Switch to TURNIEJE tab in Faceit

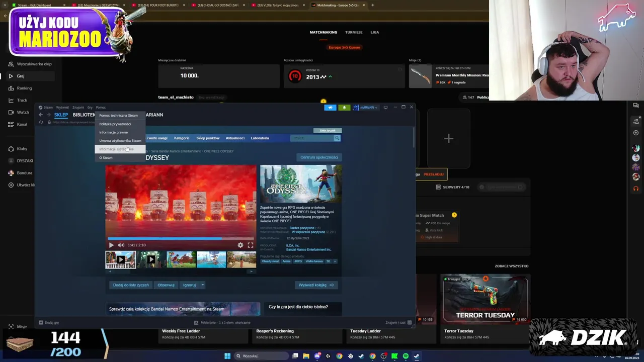[354, 32]
